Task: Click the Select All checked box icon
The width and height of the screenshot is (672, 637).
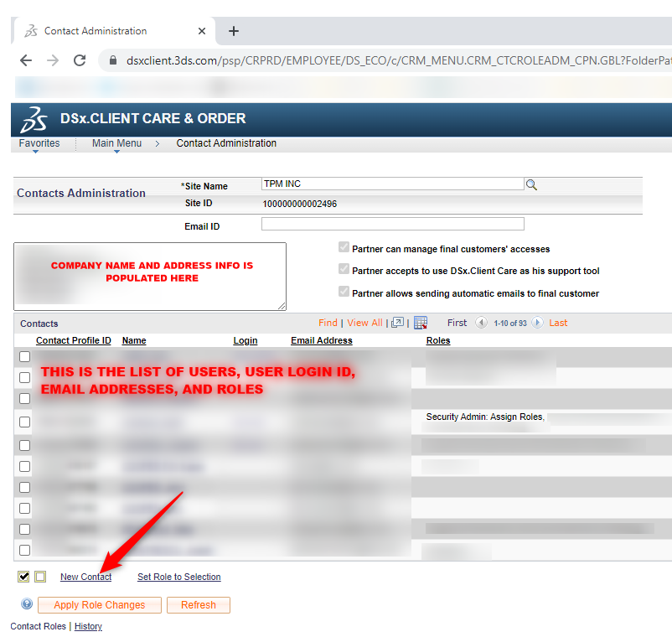Action: point(23,577)
